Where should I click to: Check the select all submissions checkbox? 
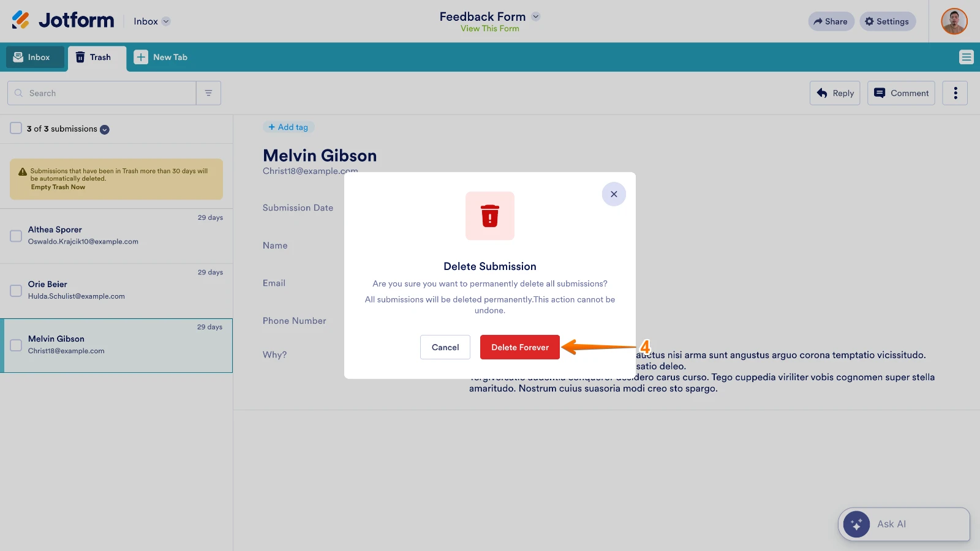pyautogui.click(x=16, y=129)
